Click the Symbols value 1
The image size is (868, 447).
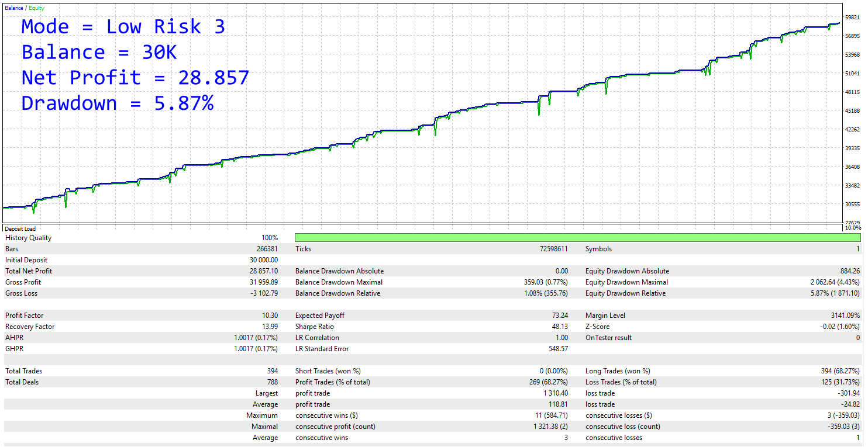click(859, 249)
